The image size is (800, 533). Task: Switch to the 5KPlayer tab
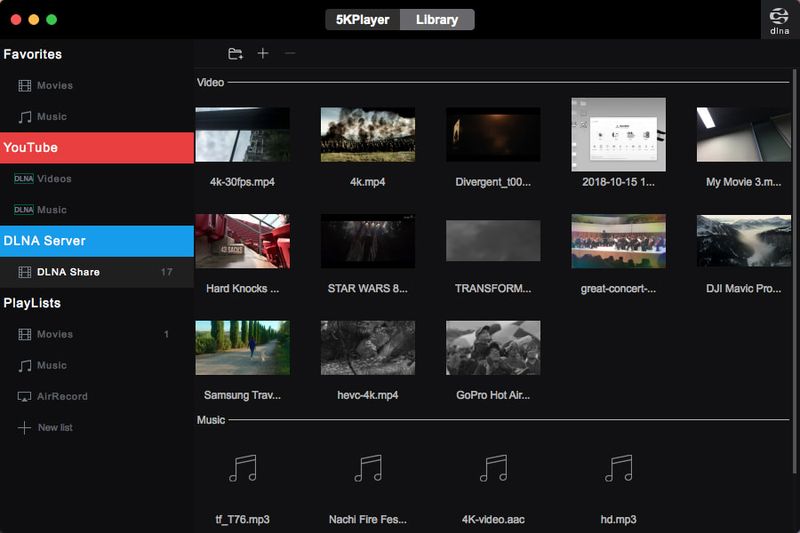point(363,19)
